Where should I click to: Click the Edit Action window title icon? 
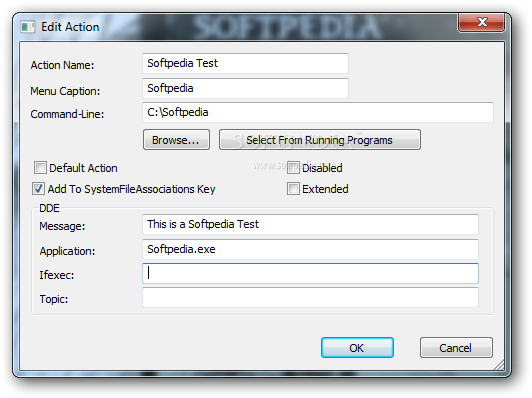point(27,27)
